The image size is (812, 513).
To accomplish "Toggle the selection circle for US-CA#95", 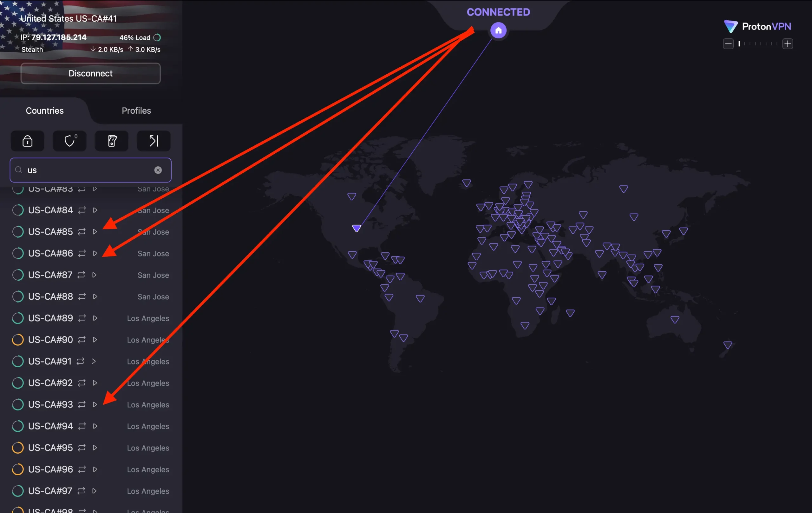I will [17, 448].
